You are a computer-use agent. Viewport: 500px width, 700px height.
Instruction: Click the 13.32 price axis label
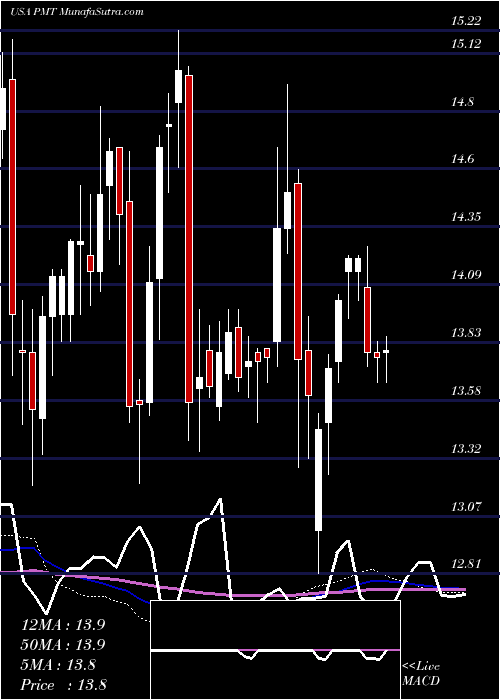coord(466,449)
